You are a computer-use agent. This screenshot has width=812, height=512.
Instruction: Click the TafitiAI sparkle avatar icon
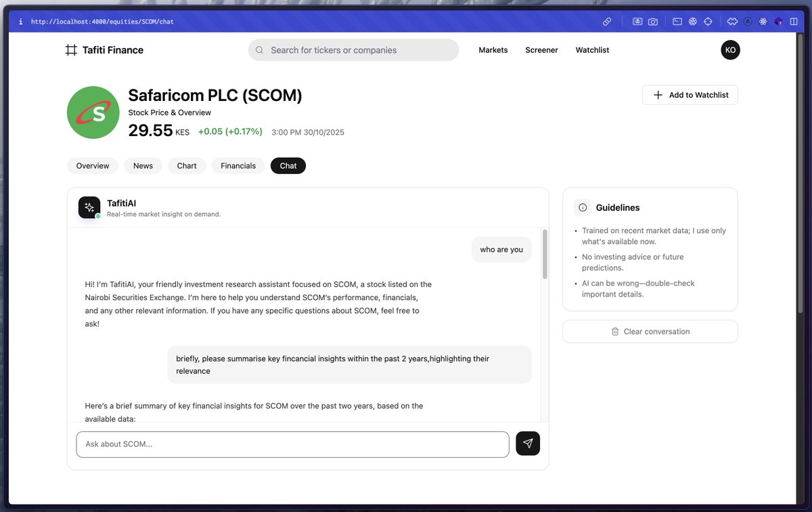pyautogui.click(x=89, y=207)
